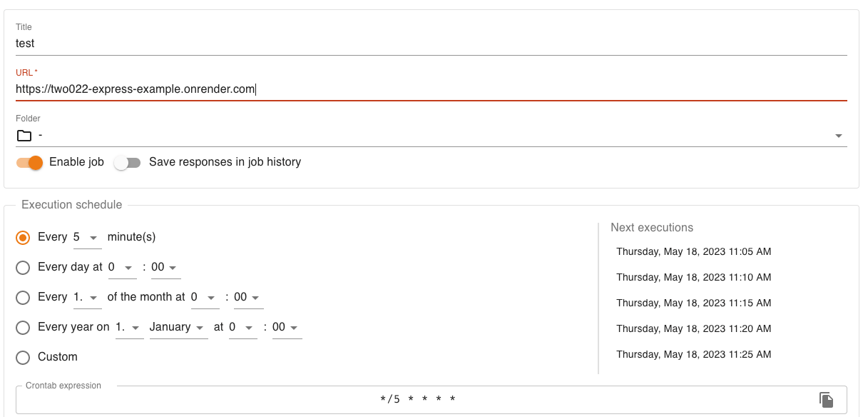The width and height of the screenshot is (868, 417).
Task: Select the Custom schedule radio option
Action: (x=23, y=358)
